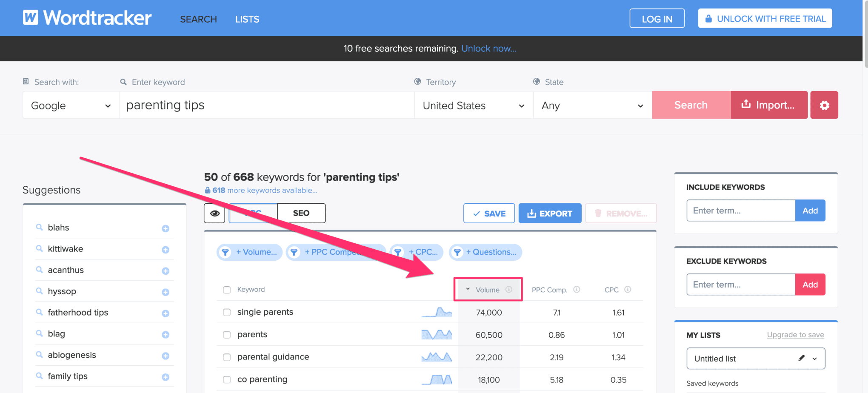This screenshot has height=393, width=868.
Task: Click the info icon beside CPC column
Action: coord(628,290)
